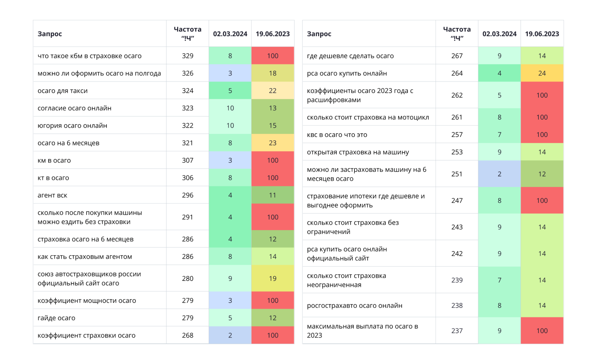Click the red 100 cell for "км в осаго"
Image resolution: width=602 pixels, height=364 pixels.
click(x=272, y=160)
